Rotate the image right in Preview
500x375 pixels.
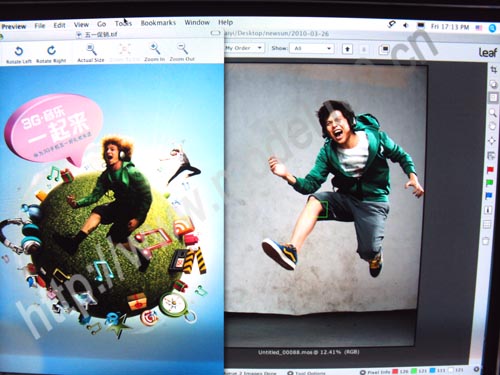click(x=51, y=54)
